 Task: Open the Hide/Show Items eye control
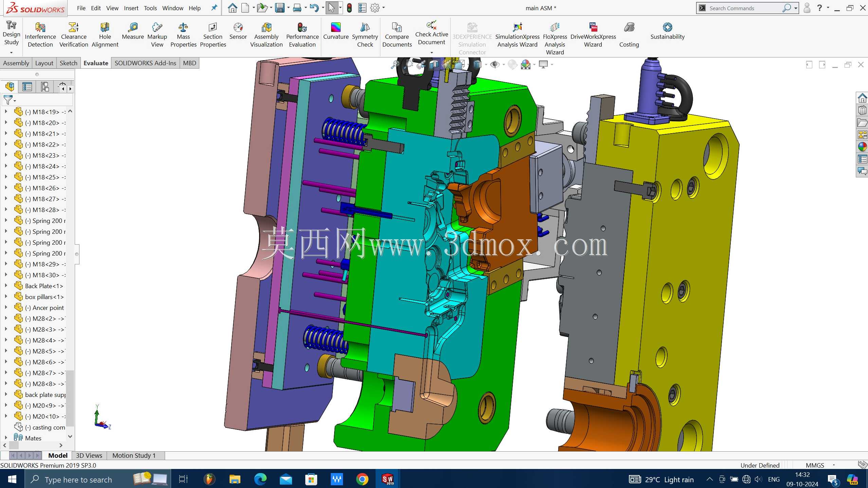(495, 65)
